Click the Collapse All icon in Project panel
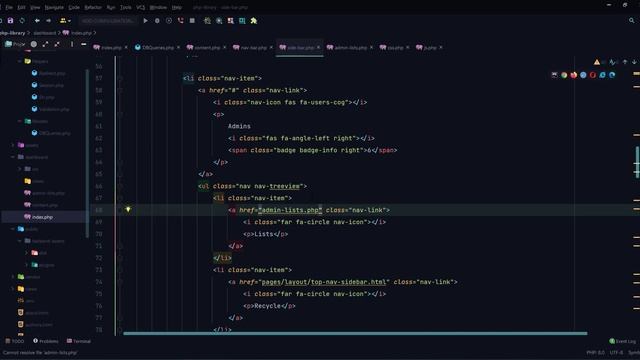 [x=57, y=44]
